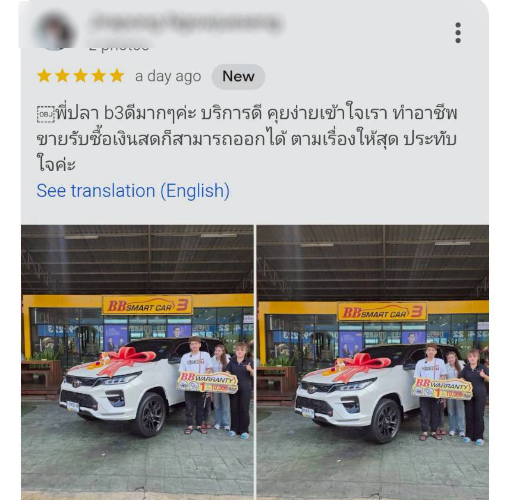
Task: Click the third gold rating star
Action: 81,76
